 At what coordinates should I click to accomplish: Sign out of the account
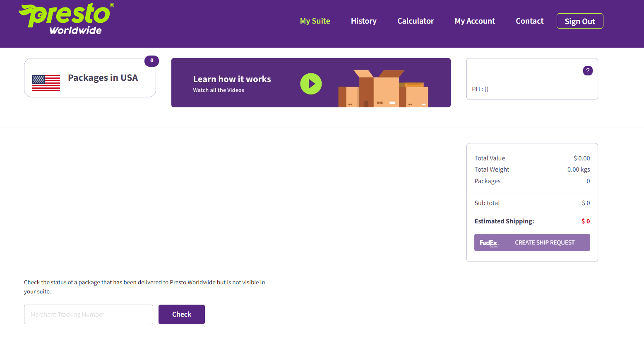click(x=580, y=21)
